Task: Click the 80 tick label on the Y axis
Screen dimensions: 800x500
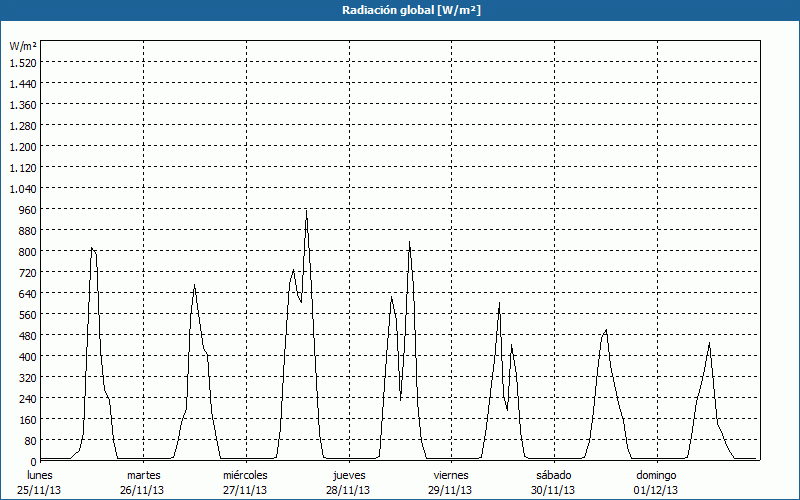Action: pyautogui.click(x=29, y=440)
